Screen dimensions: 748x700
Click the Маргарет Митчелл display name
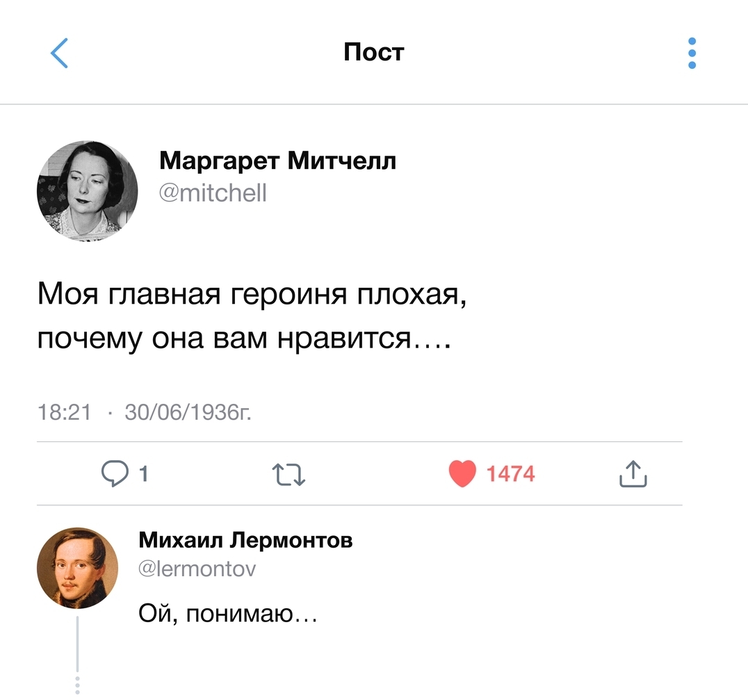click(277, 161)
